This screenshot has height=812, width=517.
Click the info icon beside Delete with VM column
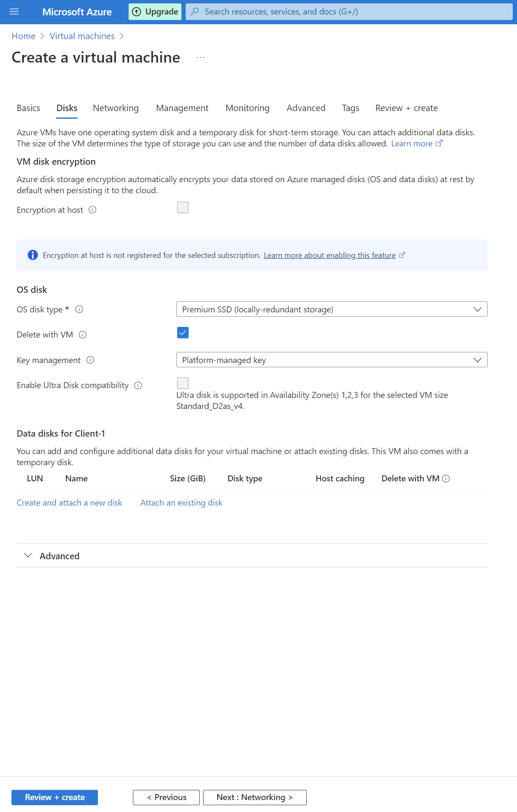click(x=446, y=478)
